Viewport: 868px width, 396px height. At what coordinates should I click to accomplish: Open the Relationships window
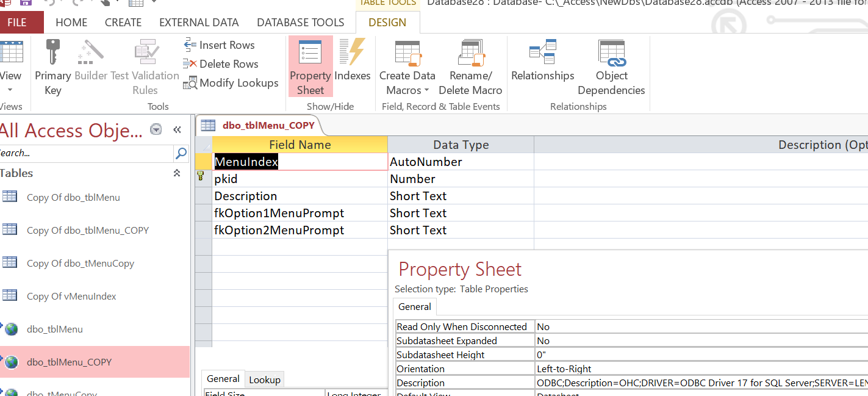[542, 61]
